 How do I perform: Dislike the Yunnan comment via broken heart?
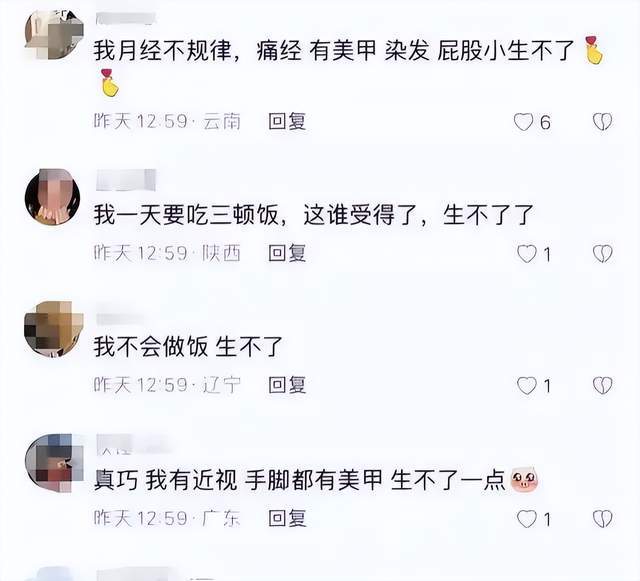tap(602, 122)
